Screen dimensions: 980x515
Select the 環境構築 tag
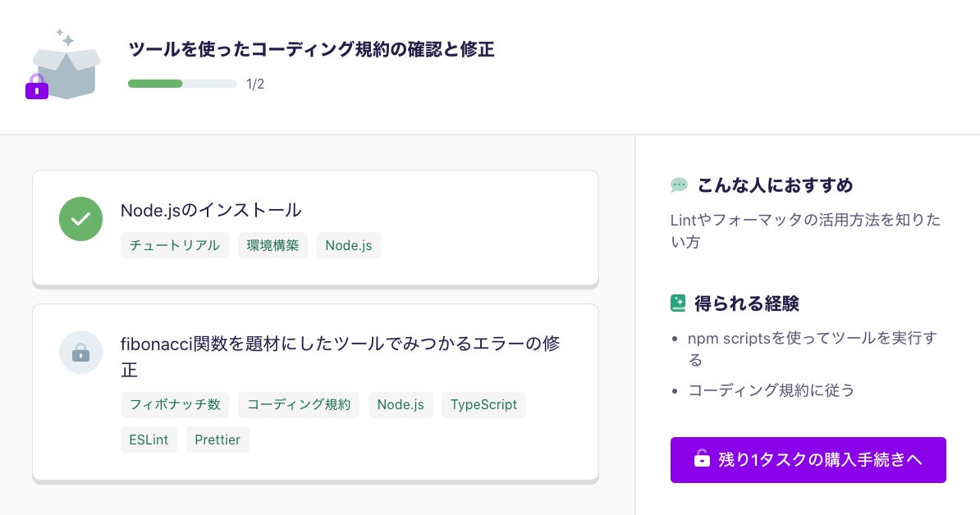point(273,245)
